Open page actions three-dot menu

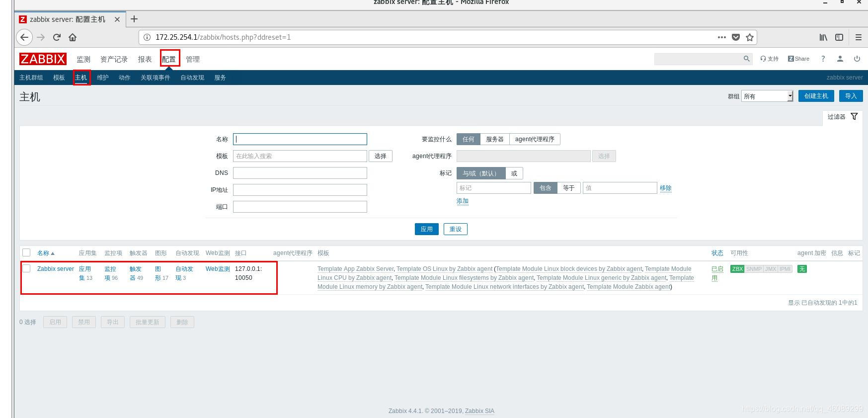pos(722,37)
